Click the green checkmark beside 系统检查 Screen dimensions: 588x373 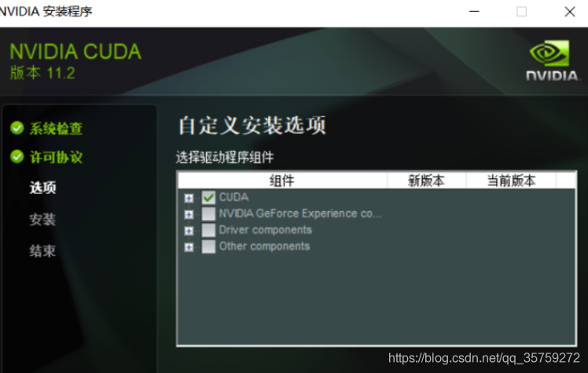point(17,128)
